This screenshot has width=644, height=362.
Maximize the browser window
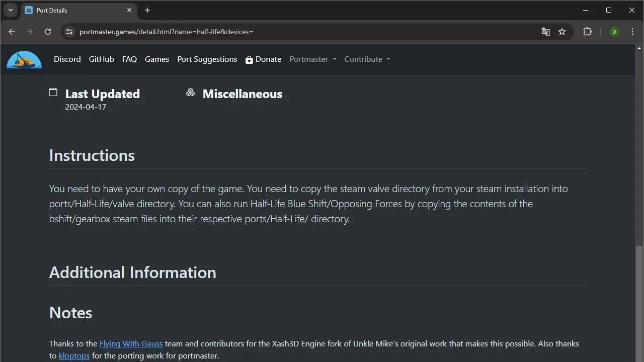click(x=609, y=10)
